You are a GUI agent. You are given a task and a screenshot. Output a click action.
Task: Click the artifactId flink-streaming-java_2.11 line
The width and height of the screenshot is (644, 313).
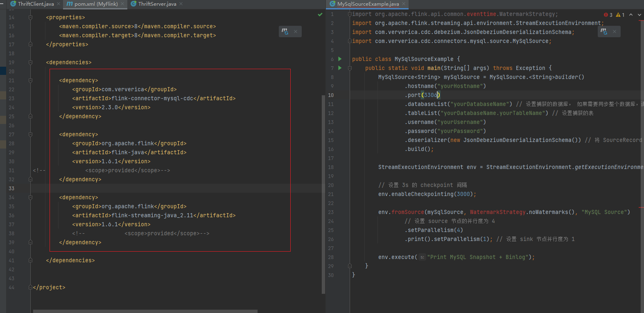154,216
